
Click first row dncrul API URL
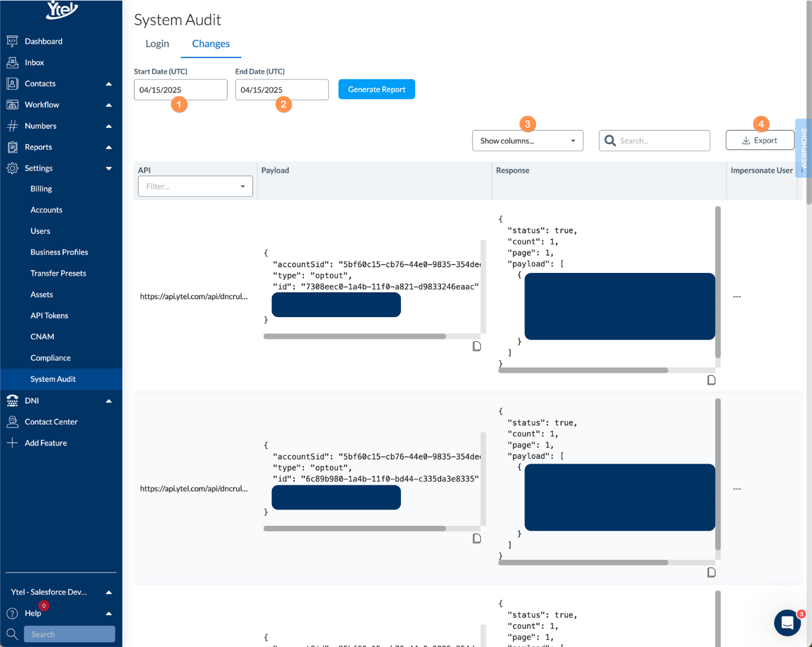[x=194, y=297]
